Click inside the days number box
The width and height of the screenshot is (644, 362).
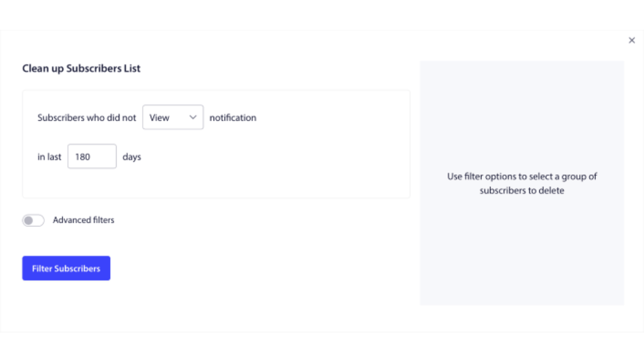coord(92,156)
